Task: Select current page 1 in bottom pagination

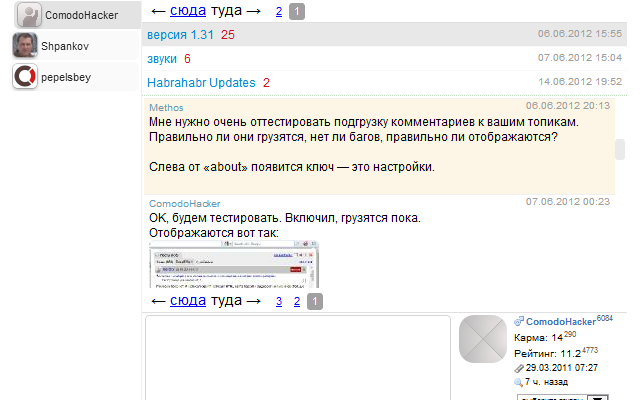Action: coord(315,302)
